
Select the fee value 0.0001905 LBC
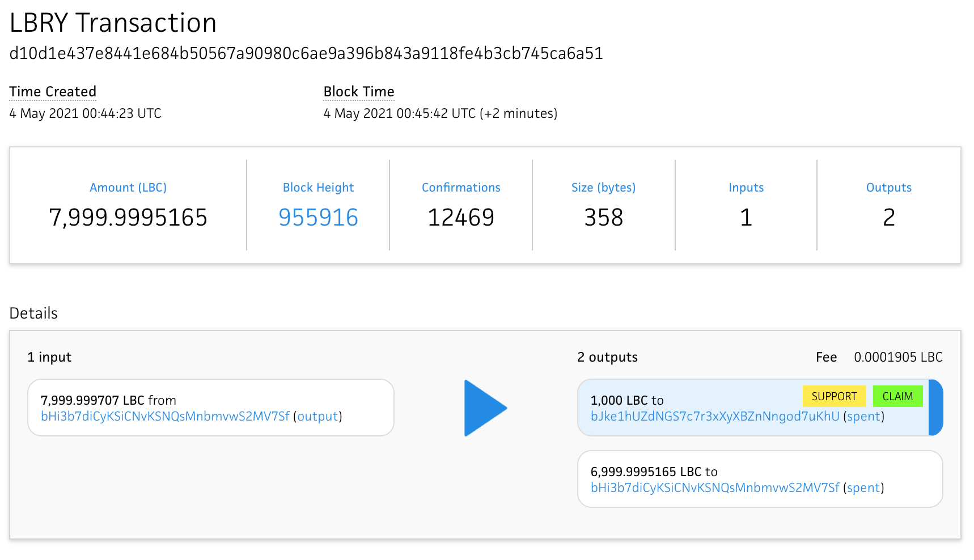(x=898, y=357)
